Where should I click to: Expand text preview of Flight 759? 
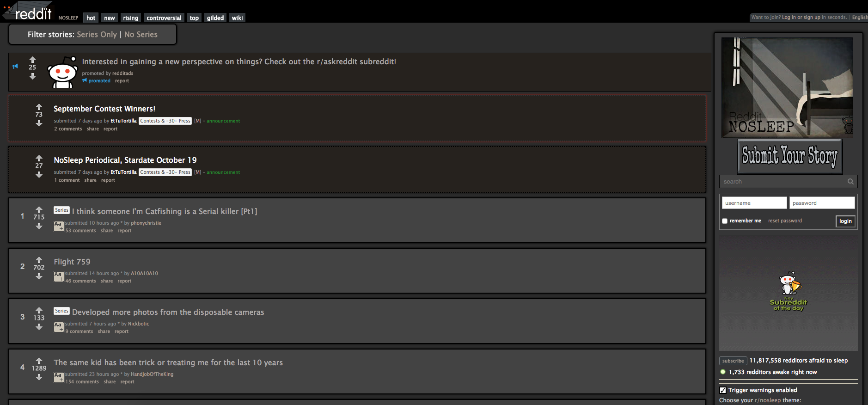[59, 276]
